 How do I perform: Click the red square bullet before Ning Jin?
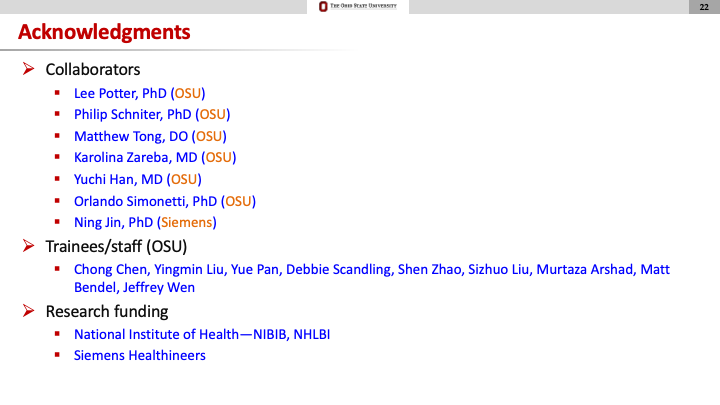[58, 222]
